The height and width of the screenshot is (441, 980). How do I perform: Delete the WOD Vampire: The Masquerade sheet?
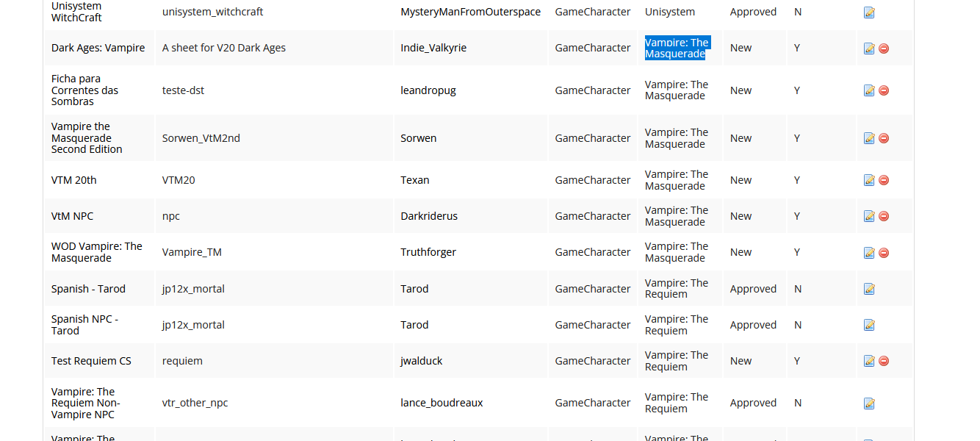pyautogui.click(x=884, y=253)
